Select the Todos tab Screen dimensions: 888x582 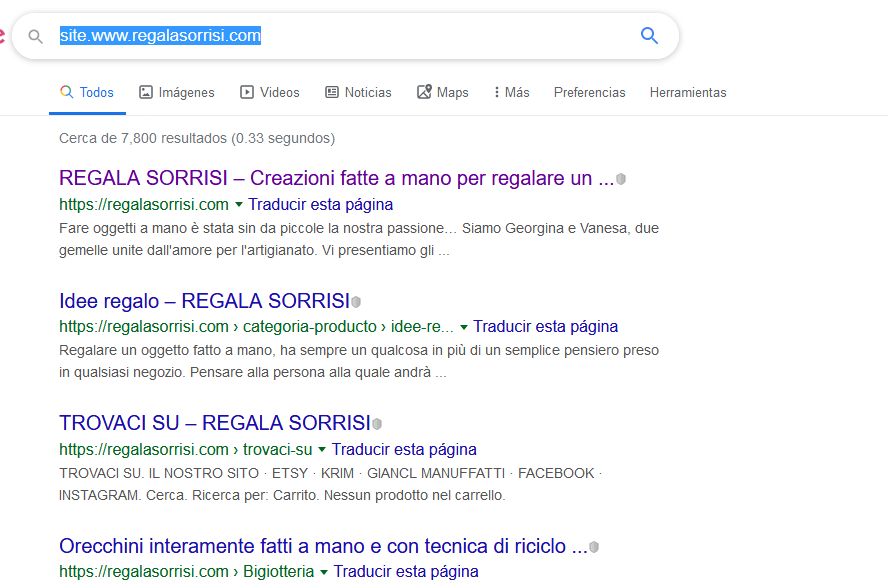pos(87,92)
